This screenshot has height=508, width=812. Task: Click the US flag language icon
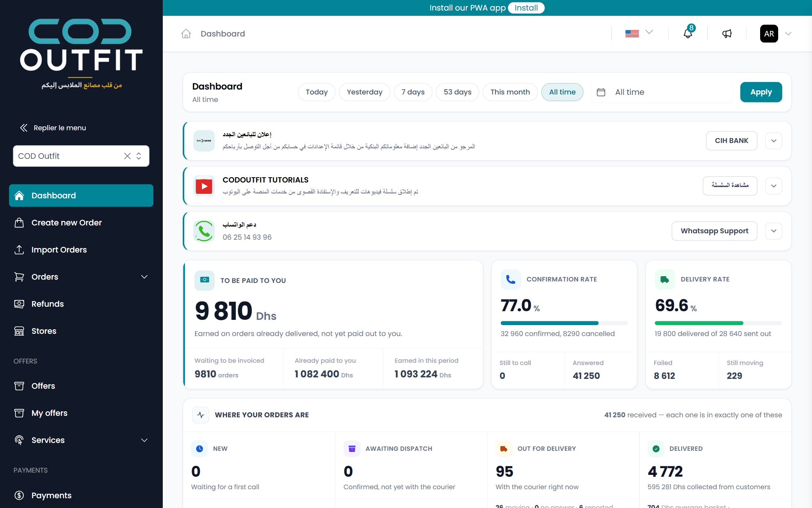[632, 33]
